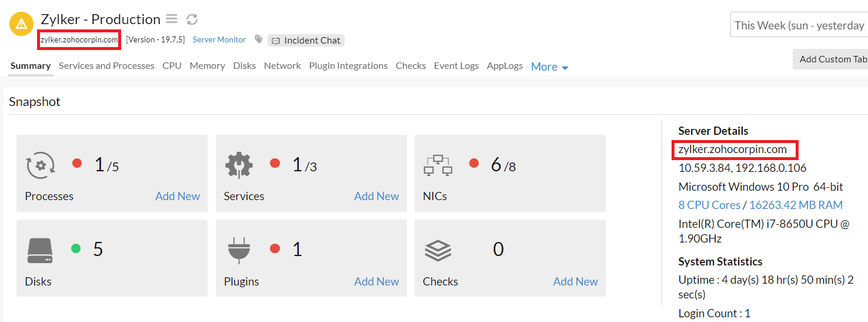Expand the More tabs dropdown
Image resolution: width=868 pixels, height=322 pixels.
(x=549, y=67)
